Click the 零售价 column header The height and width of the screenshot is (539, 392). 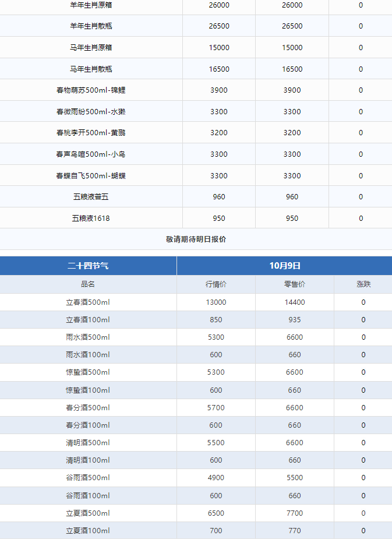295,284
